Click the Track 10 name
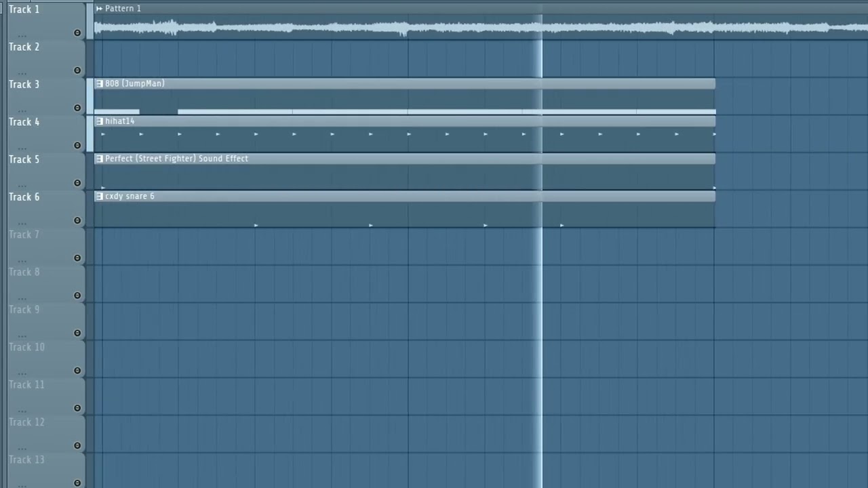 point(26,347)
